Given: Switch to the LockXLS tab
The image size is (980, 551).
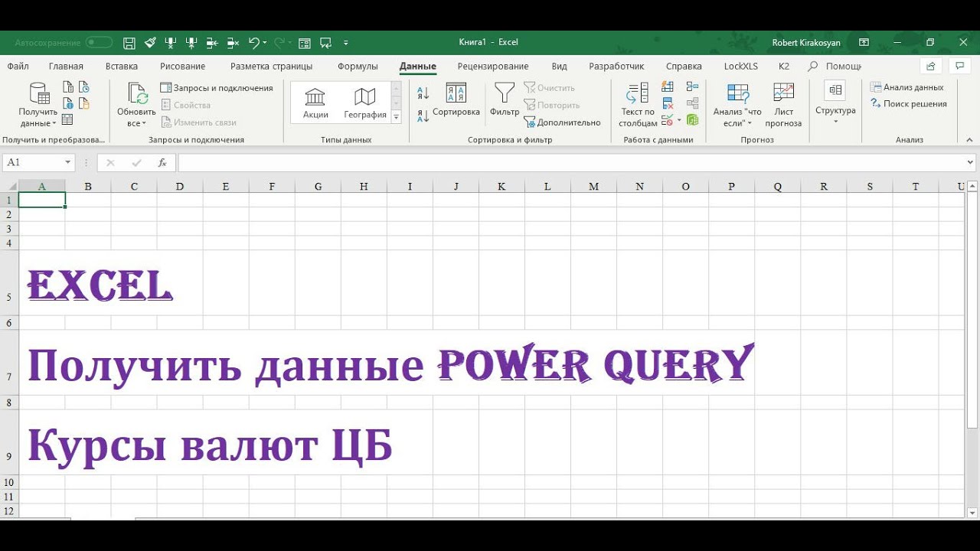Looking at the screenshot, I should [x=741, y=67].
